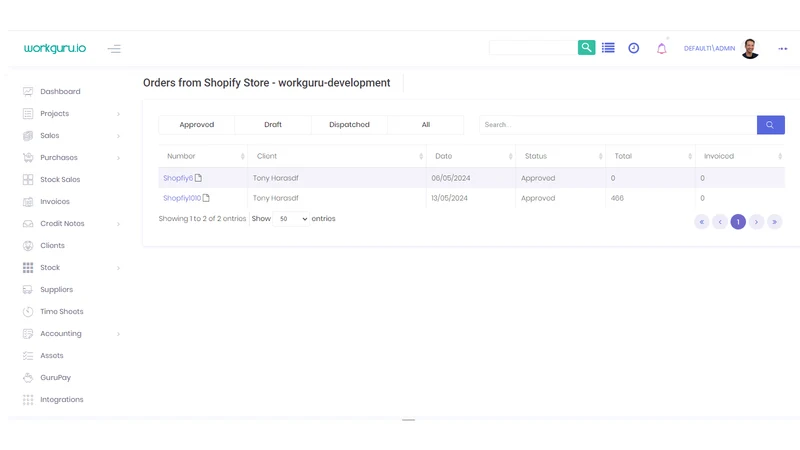Sort by the Invoiced column
800x450 pixels.
pyautogui.click(x=740, y=156)
